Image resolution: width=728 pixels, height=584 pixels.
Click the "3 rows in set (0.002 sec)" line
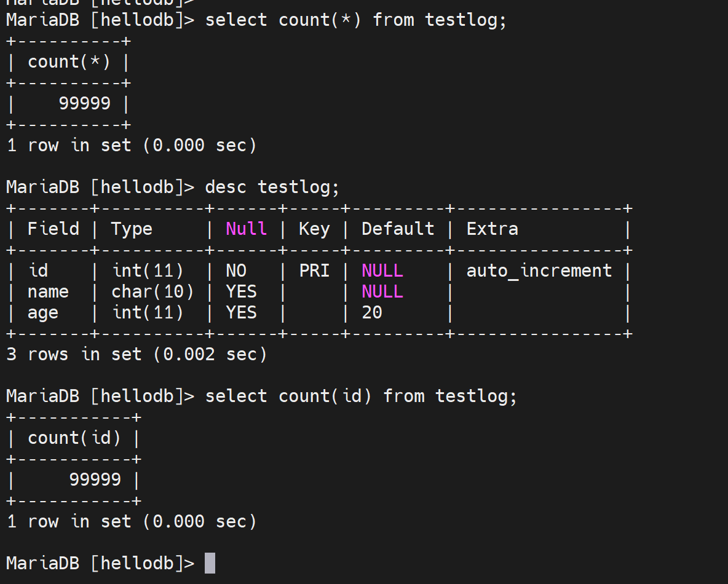[x=136, y=354]
